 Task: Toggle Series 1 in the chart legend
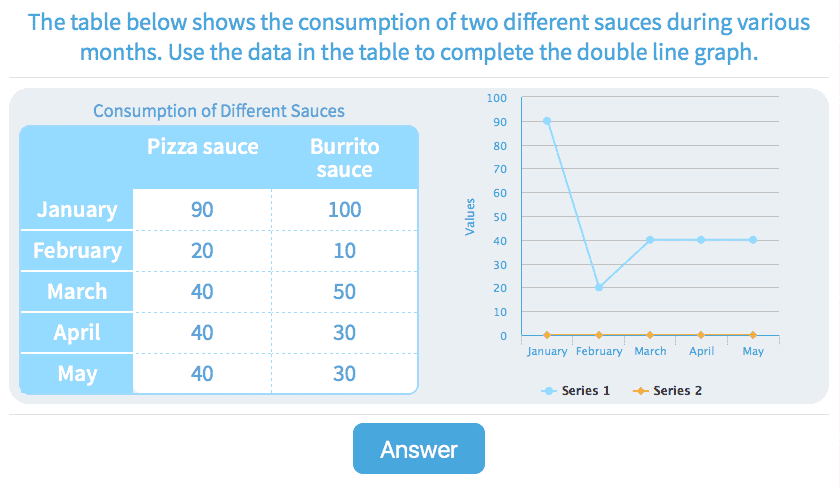pos(586,391)
